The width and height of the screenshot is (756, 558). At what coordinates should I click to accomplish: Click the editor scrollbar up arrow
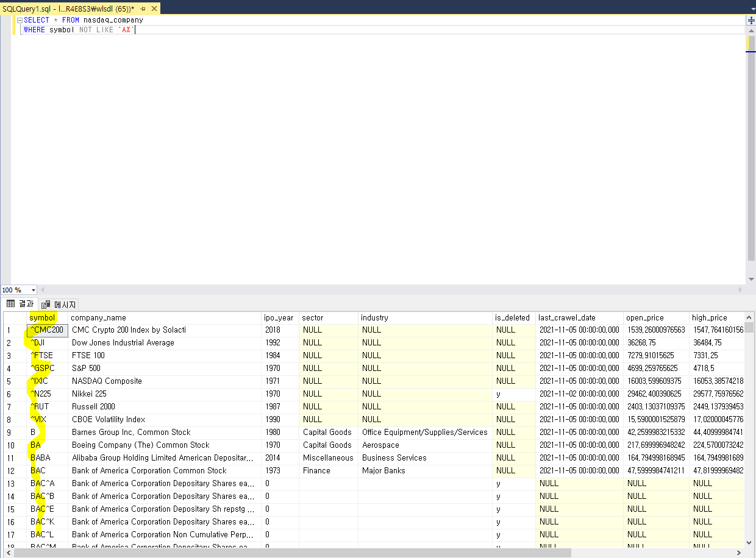(x=751, y=30)
